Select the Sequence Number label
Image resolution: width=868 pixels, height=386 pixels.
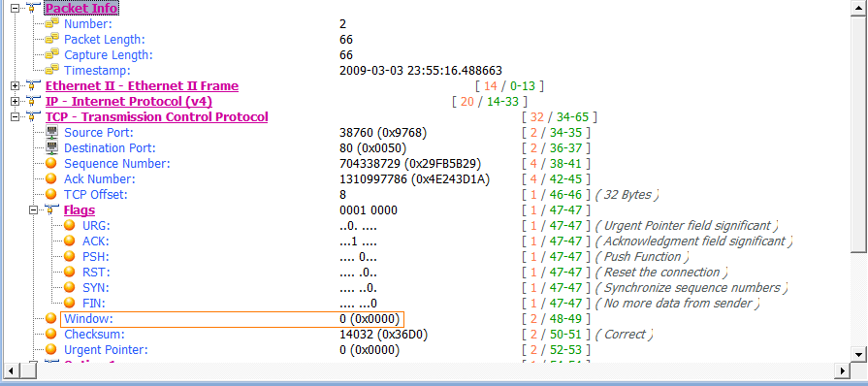(x=117, y=163)
